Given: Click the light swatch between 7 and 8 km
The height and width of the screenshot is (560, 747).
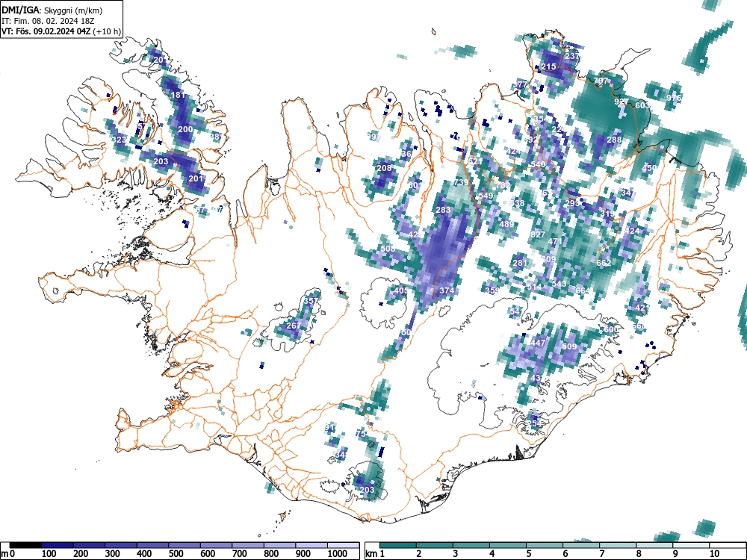Looking at the screenshot, I should pyautogui.click(x=618, y=545).
